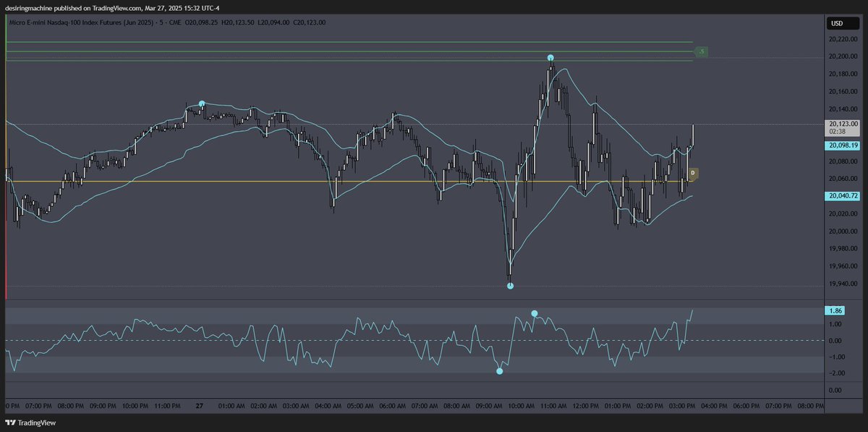This screenshot has width=868, height=432.
Task: Click the 20,200.00 price axis label
Action: click(x=844, y=56)
